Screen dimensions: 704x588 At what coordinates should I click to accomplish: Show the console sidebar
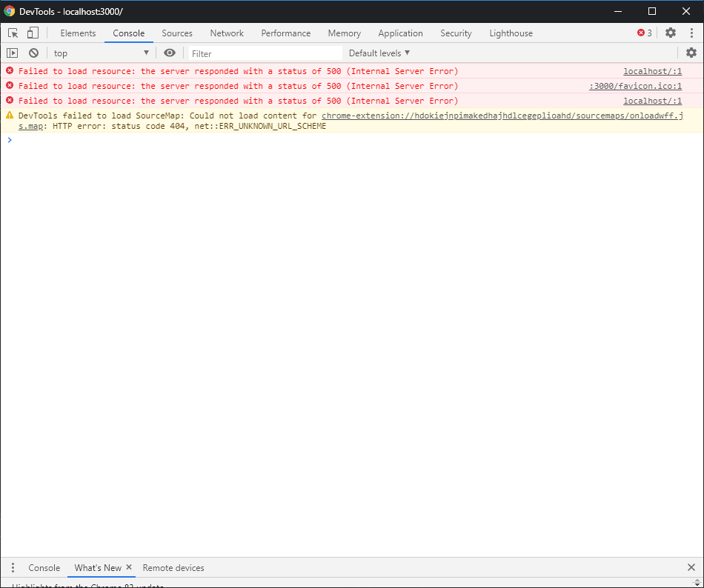click(13, 53)
